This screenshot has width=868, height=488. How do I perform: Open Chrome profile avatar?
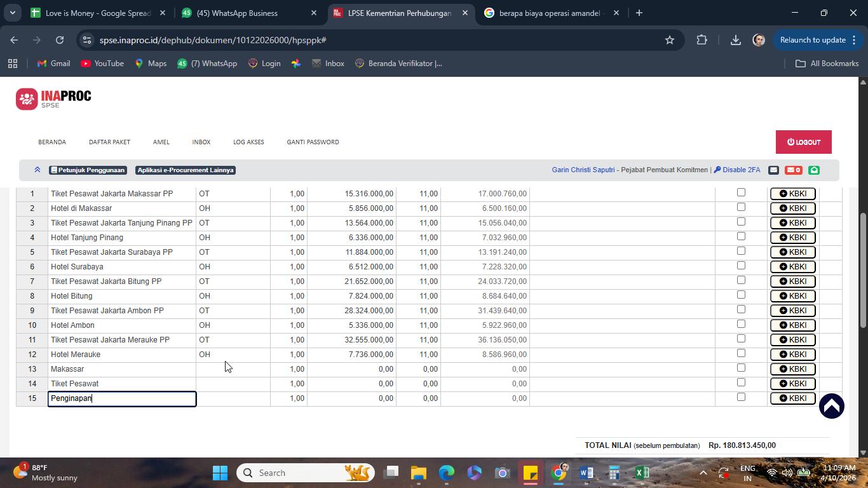point(759,40)
